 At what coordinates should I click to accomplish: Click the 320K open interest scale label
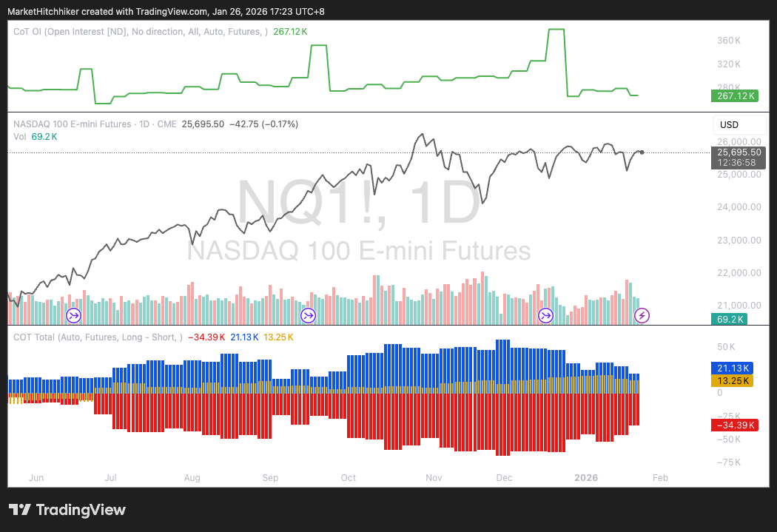tap(729, 64)
